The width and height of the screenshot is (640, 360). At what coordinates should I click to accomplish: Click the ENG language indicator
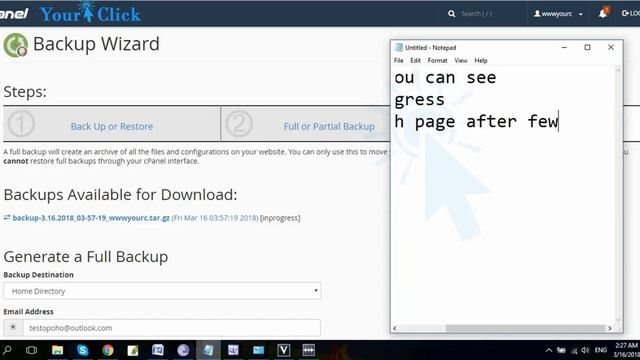pos(601,350)
